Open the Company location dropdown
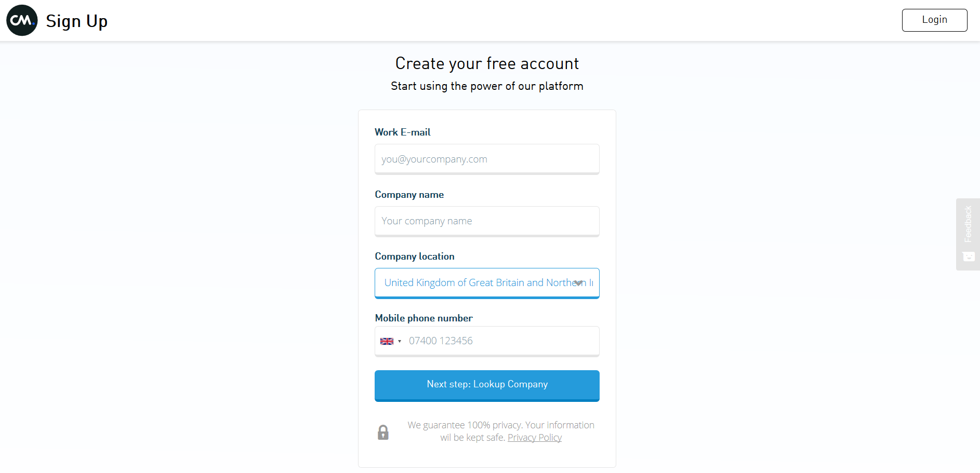The width and height of the screenshot is (980, 473). pyautogui.click(x=487, y=283)
